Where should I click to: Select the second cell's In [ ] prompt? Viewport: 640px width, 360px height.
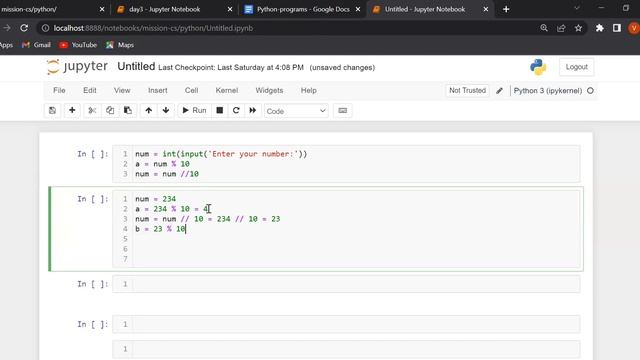point(93,199)
